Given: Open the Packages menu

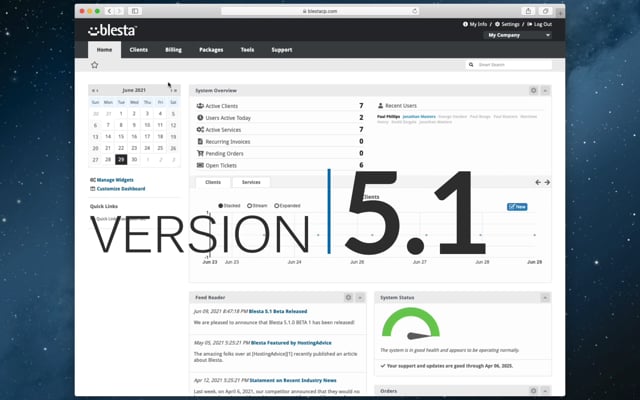Looking at the screenshot, I should pyautogui.click(x=211, y=50).
